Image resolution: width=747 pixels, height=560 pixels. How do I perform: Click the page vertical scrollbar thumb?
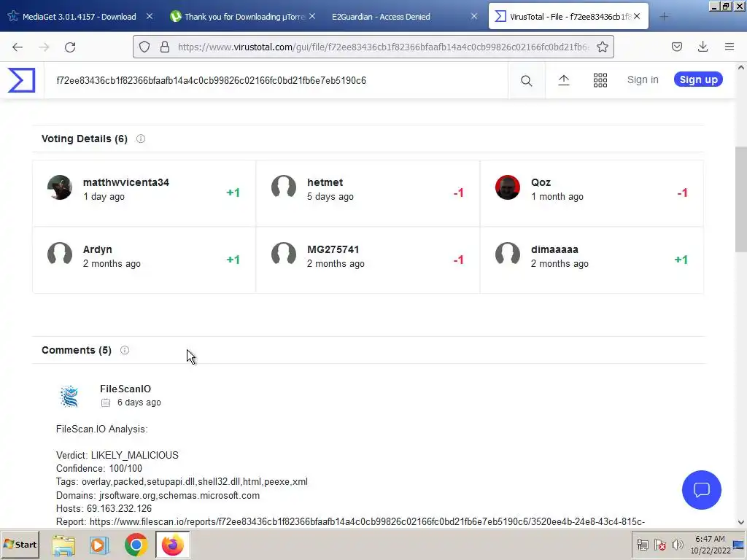[741, 199]
